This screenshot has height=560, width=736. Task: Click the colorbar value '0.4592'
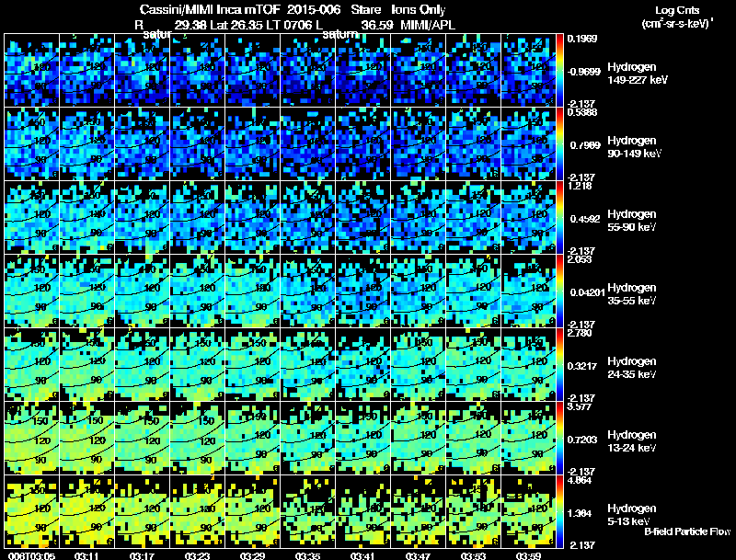585,219
